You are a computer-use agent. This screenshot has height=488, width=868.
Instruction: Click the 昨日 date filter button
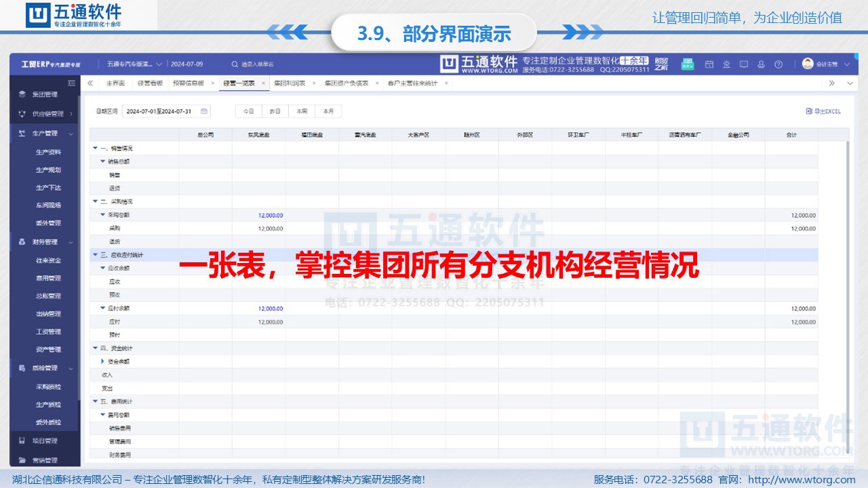[x=275, y=111]
